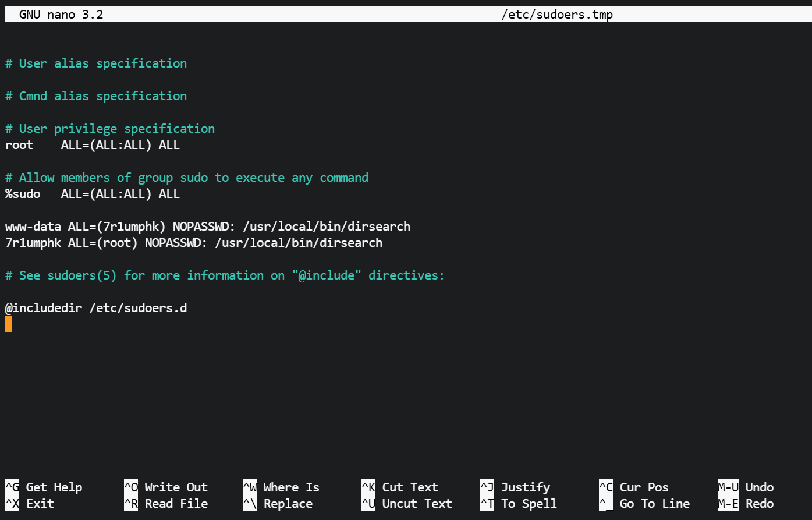
Task: Click the ^_ Go To Line shortcut
Action: click(644, 504)
